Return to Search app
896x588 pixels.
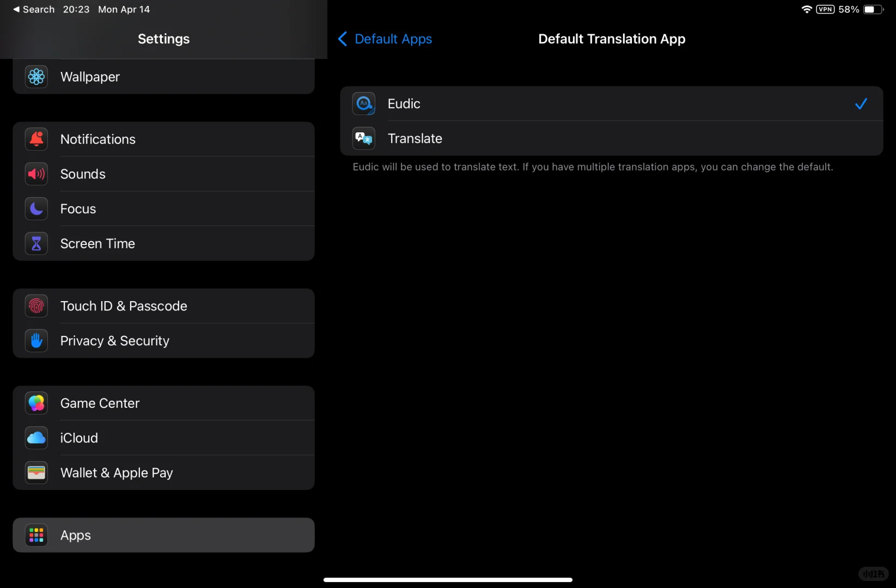(34, 9)
